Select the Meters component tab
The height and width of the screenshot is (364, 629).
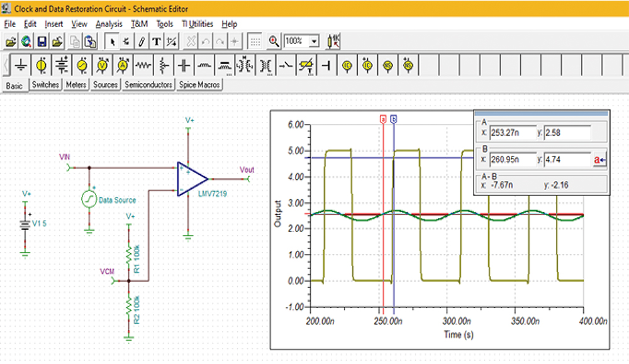pyautogui.click(x=75, y=85)
